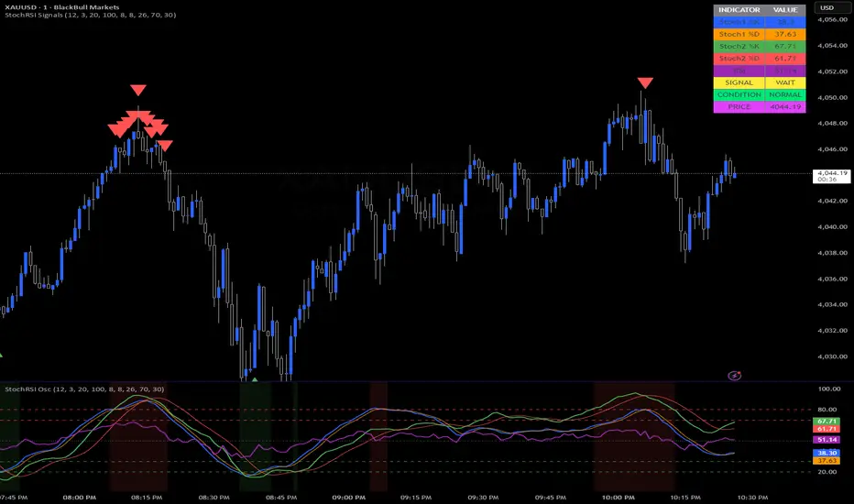Click the 4,056.00 price axis label
Viewport: 854px width, 504px height.
coord(832,19)
